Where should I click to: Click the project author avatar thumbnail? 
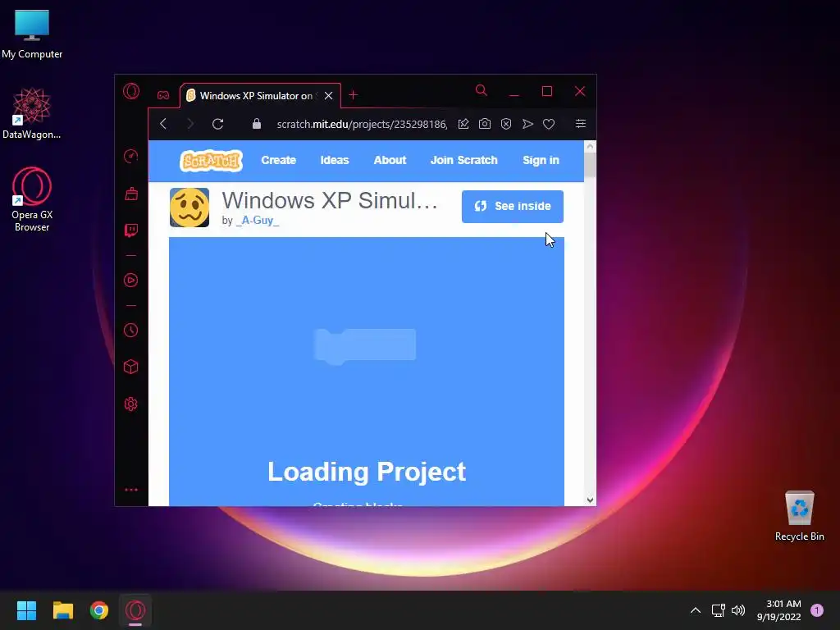[x=189, y=208]
